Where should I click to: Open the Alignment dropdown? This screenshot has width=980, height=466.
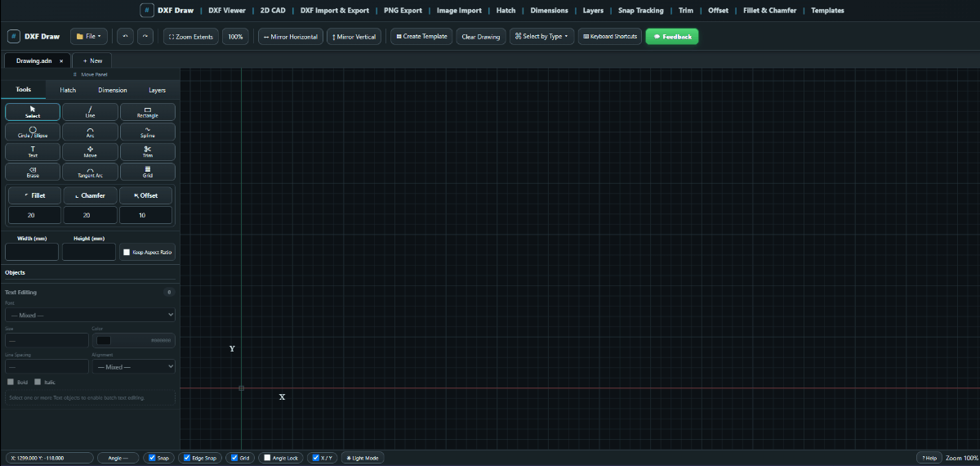(134, 367)
